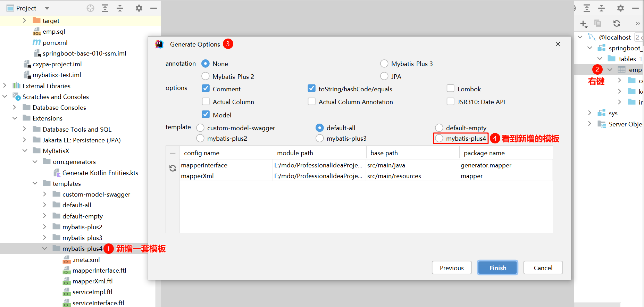Click the collapse all icon in Project toolbar
Viewport: 644px width, 307px height.
click(120, 8)
